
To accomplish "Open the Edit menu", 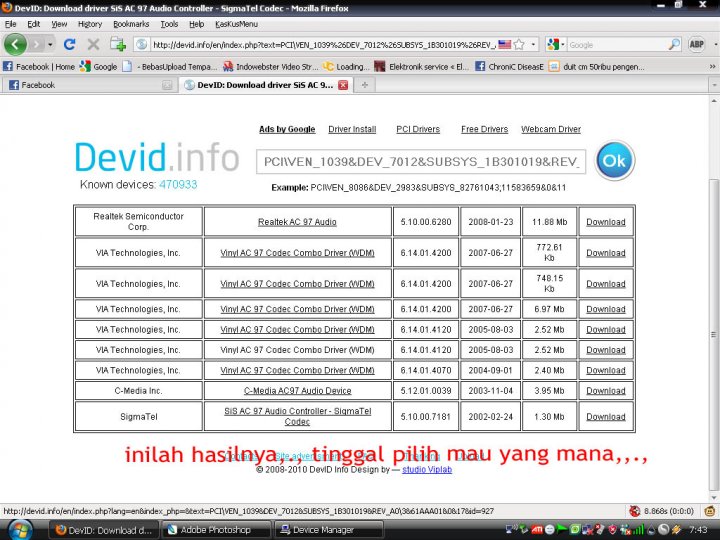I will click(34, 24).
